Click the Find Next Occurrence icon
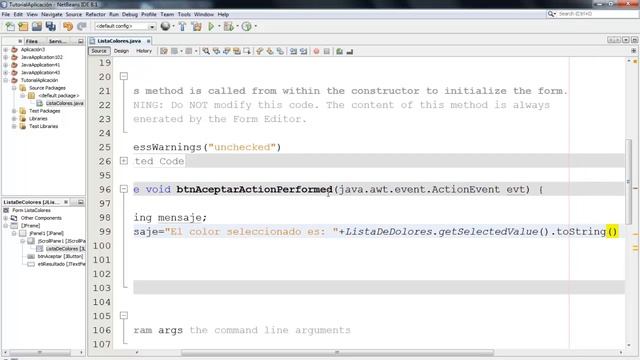Viewport: 640px width, 360px height. coord(227,51)
